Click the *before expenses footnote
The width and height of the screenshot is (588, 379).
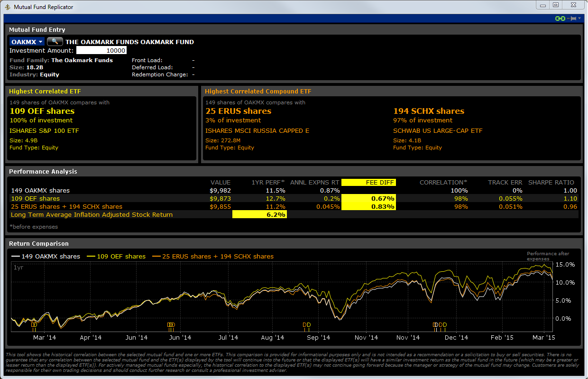click(34, 227)
